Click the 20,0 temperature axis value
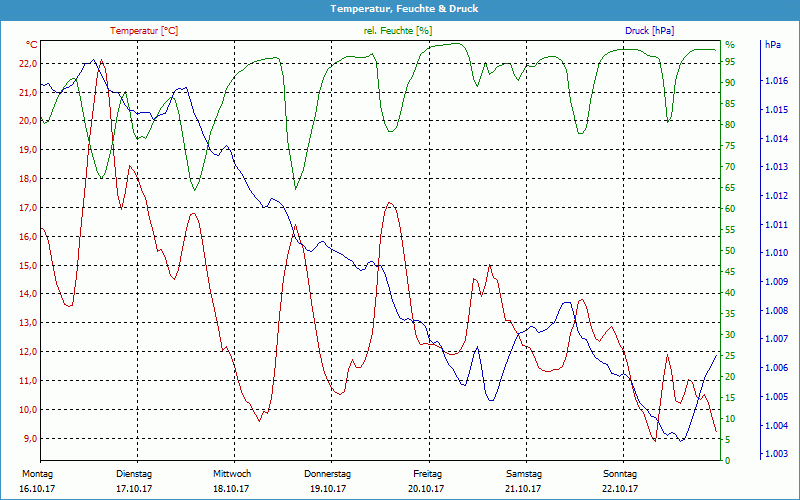This screenshot has width=800, height=500. click(28, 121)
